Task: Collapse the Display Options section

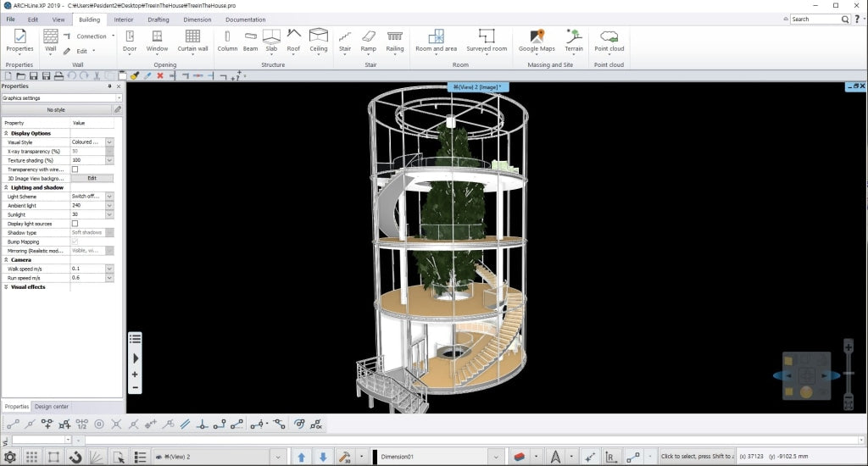Action: [x=7, y=133]
